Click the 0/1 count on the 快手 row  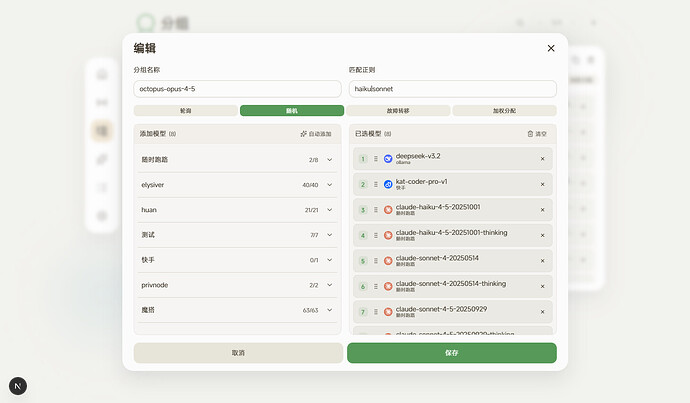[x=314, y=260]
